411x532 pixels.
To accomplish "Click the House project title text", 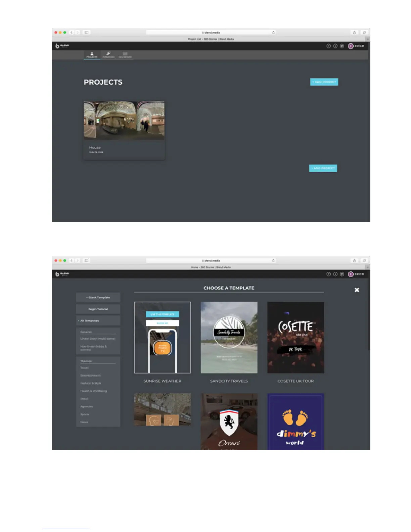I will click(95, 147).
